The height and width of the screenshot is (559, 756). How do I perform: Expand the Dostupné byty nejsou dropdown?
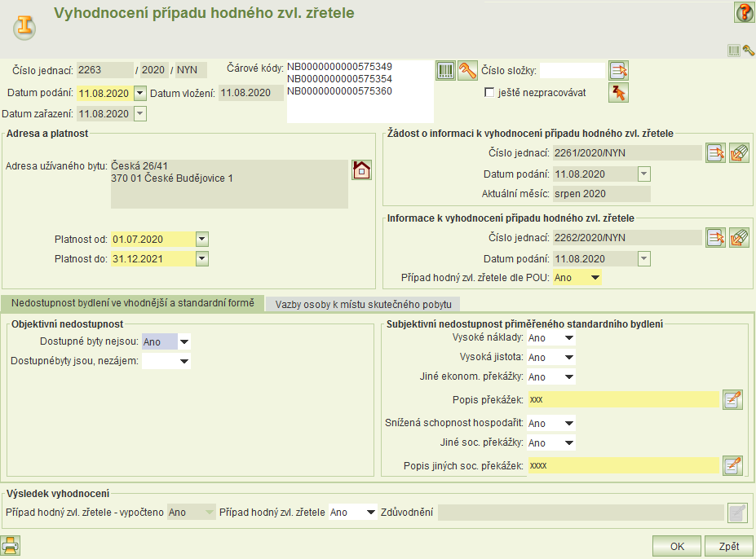[x=183, y=342]
